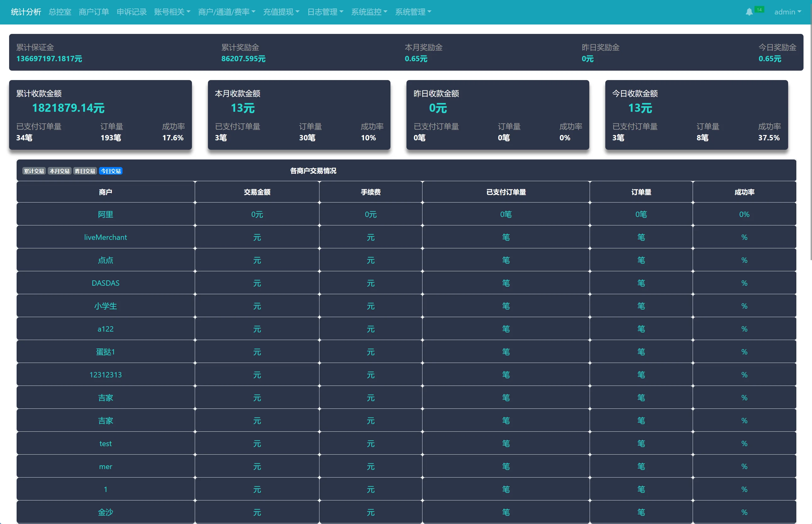The image size is (812, 524).
Task: Go to the 统计分析 page
Action: tap(26, 12)
